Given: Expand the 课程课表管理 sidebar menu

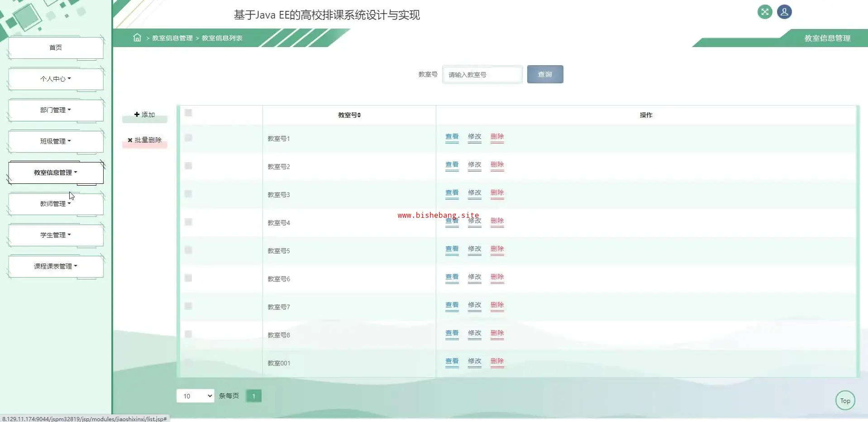Looking at the screenshot, I should click(x=56, y=266).
